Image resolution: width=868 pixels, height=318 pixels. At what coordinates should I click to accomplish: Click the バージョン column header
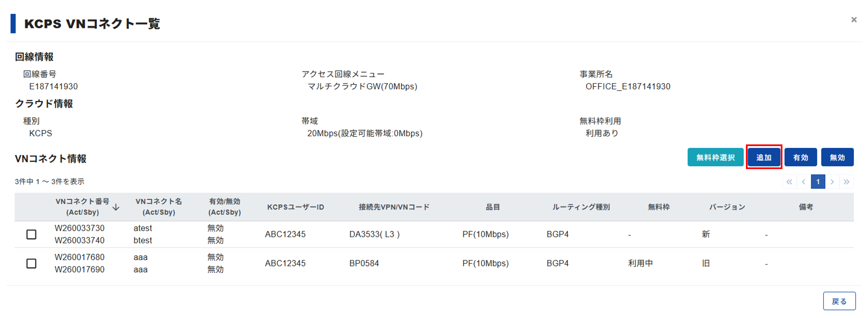tap(727, 207)
